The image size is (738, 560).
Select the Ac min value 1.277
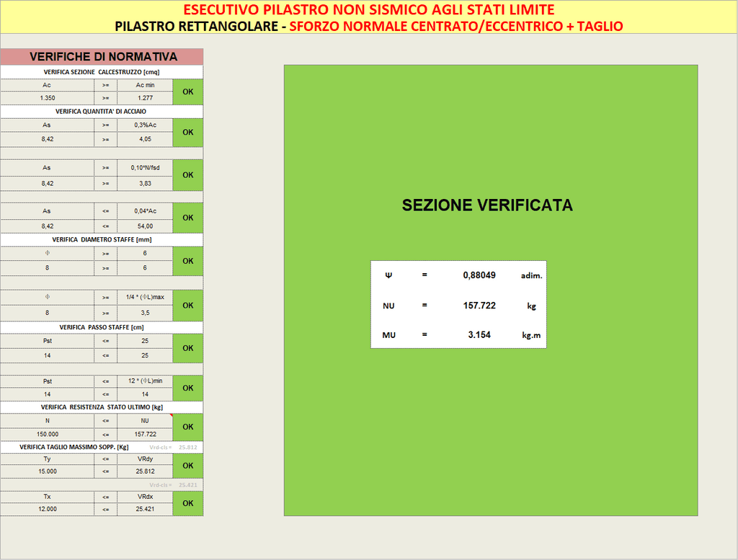tap(145, 98)
